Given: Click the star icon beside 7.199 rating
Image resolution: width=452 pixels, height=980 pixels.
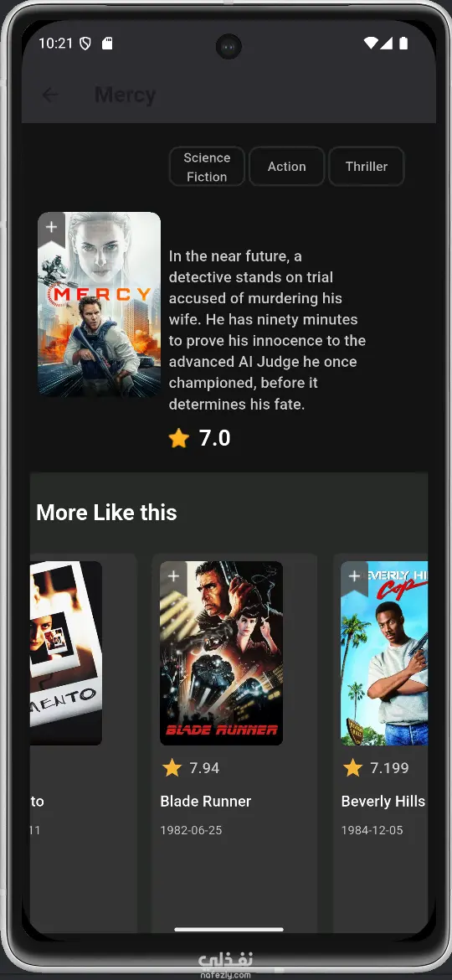Looking at the screenshot, I should [x=352, y=768].
